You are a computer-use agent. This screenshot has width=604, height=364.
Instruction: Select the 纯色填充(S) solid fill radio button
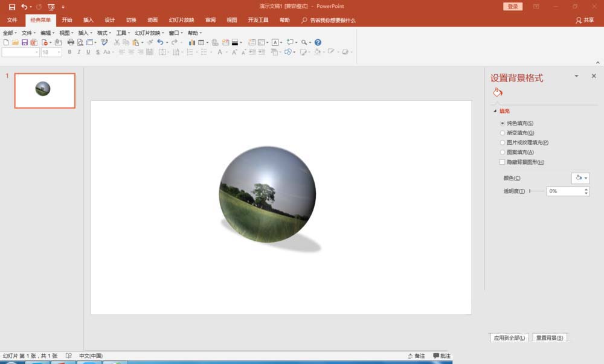click(503, 123)
